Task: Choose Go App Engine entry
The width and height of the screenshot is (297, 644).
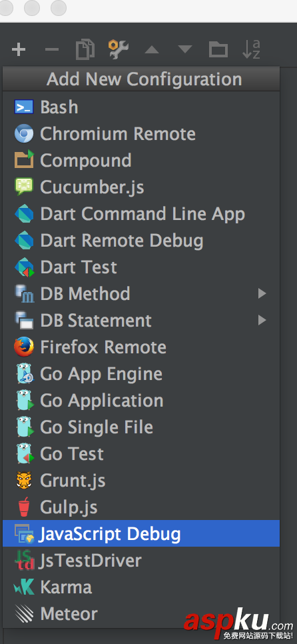Action: 141,374
